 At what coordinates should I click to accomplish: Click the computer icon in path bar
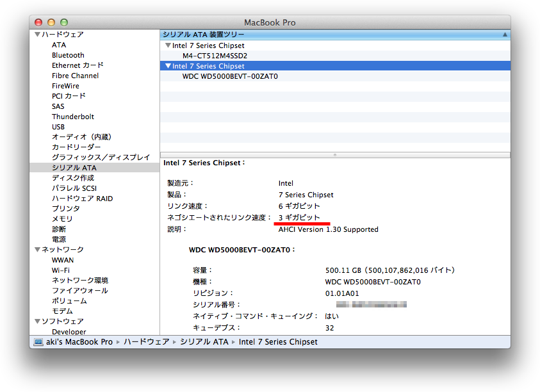pyautogui.click(x=38, y=341)
